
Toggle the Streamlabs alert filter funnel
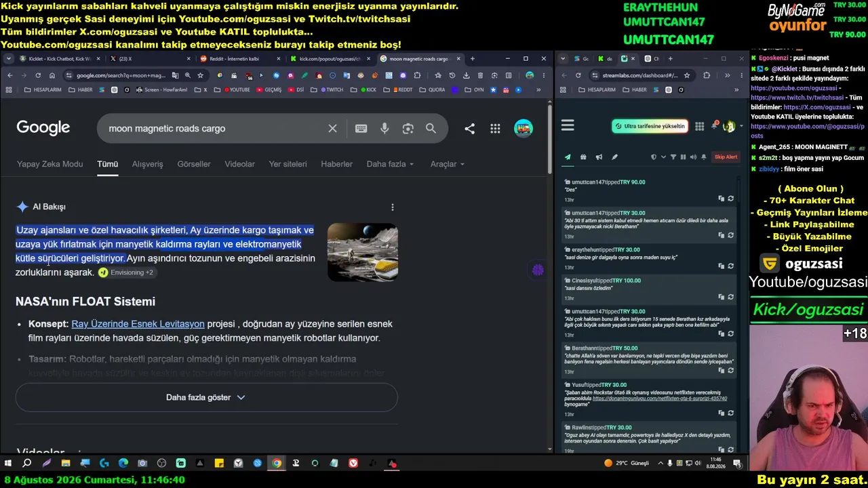[x=673, y=157]
